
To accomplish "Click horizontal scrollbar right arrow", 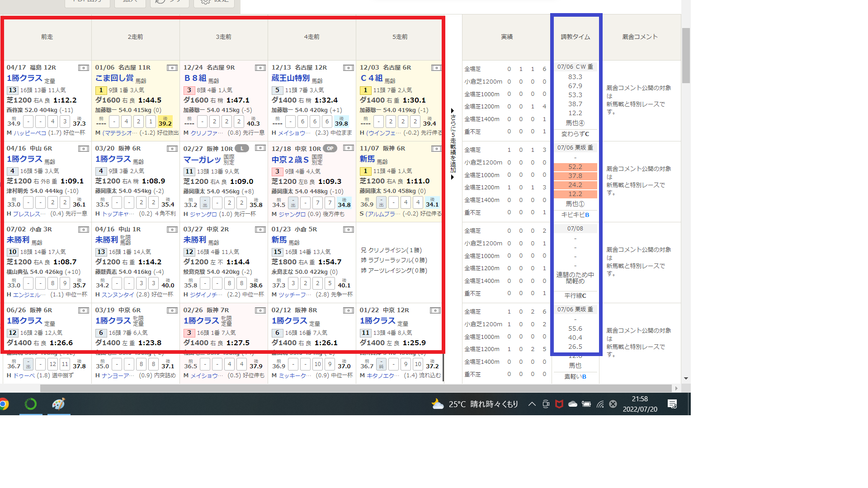I will (x=676, y=389).
